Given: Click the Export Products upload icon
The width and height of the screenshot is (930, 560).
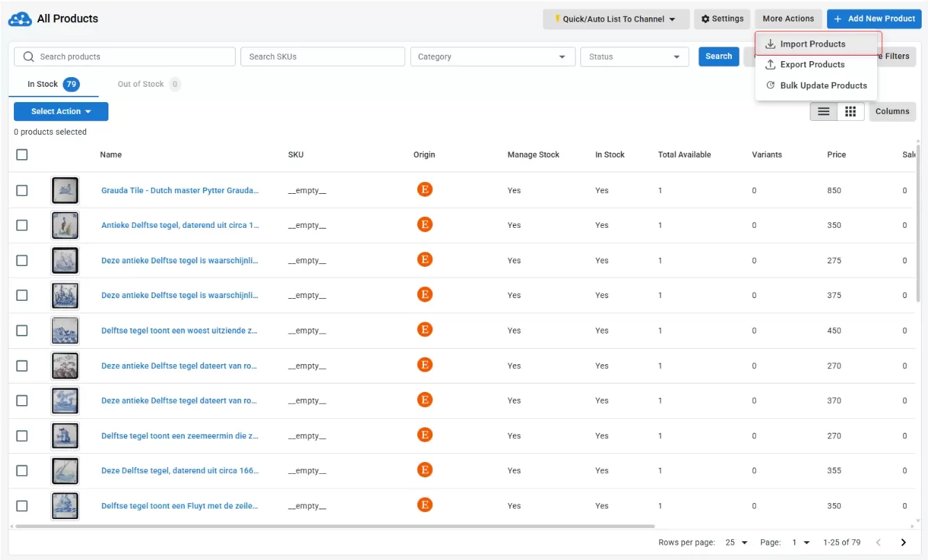Looking at the screenshot, I should coord(770,65).
